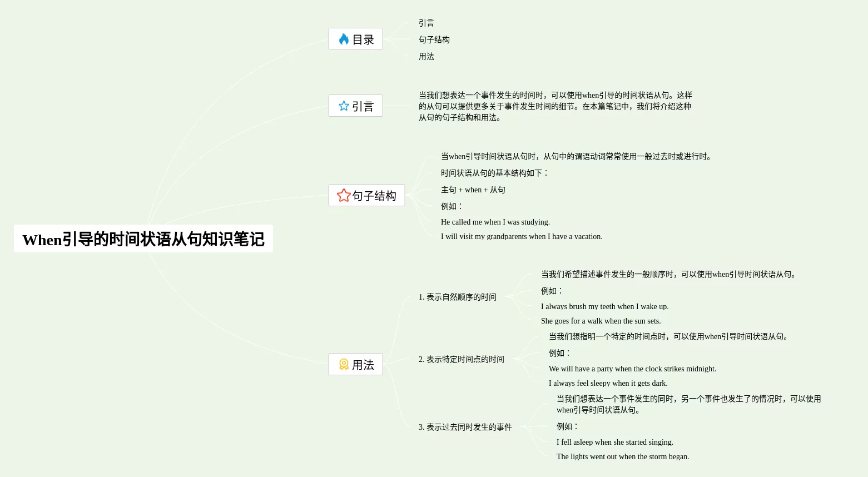
Task: Click the subtopic 2. 表示特定时间点的时间
Action: [461, 359]
